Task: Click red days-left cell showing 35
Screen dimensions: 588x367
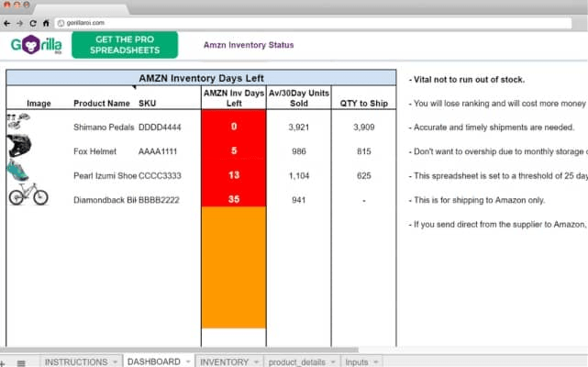Action: (234, 199)
